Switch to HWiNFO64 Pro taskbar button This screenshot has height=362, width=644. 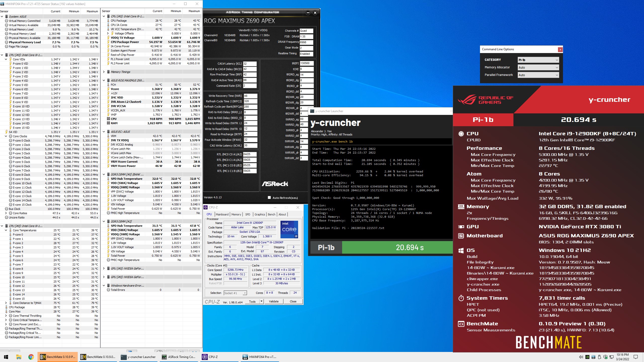tap(260, 357)
